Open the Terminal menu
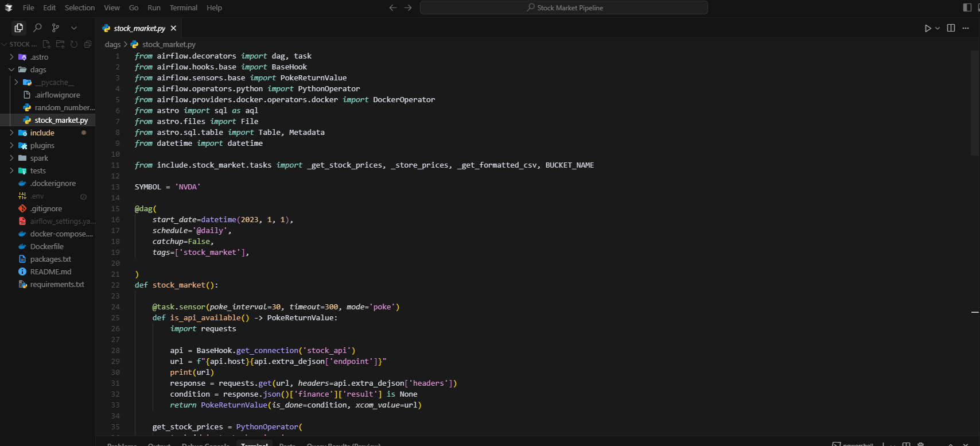 pyautogui.click(x=184, y=7)
